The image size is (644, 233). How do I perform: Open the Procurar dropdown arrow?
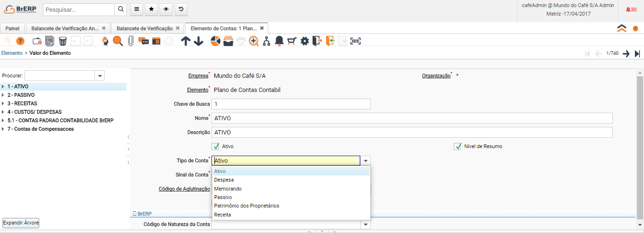pos(100,75)
